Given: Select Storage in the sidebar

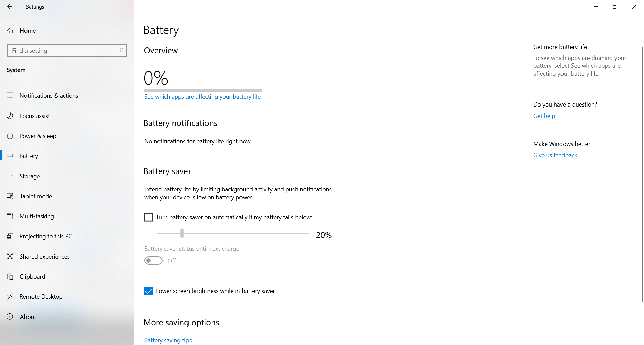Looking at the screenshot, I should point(30,176).
